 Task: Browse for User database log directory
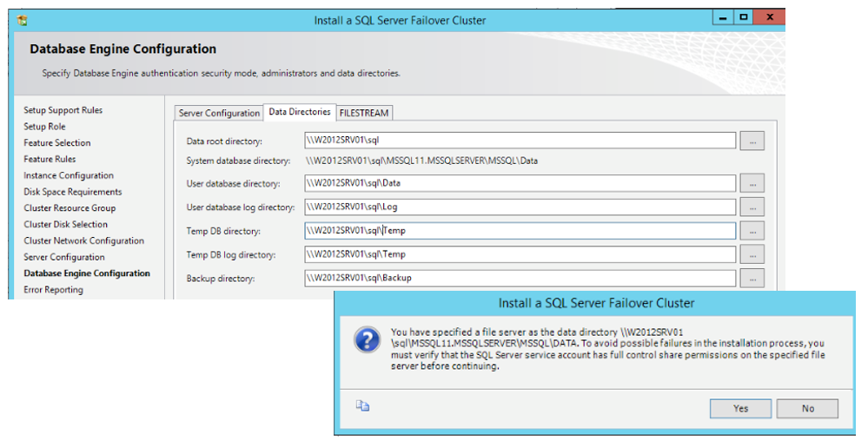(x=752, y=207)
